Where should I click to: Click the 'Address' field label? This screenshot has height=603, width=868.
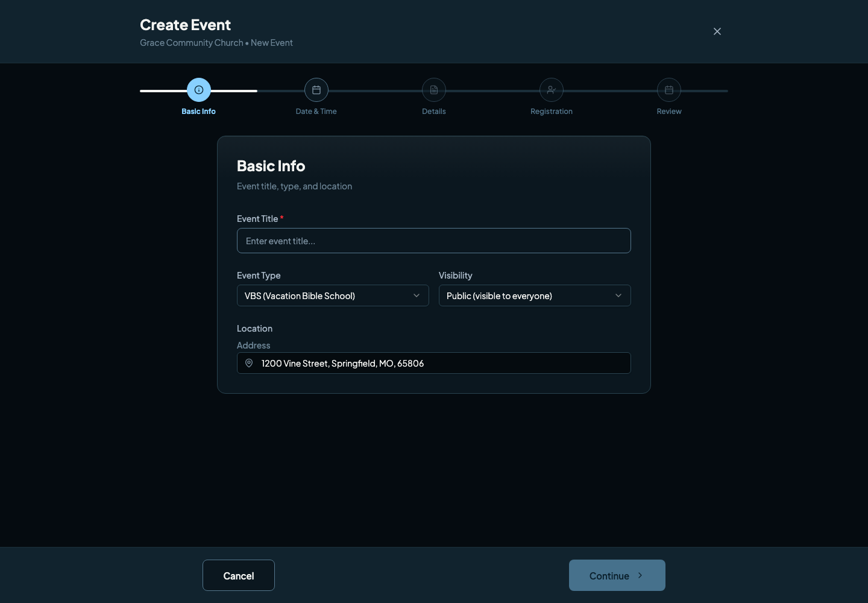[x=254, y=346]
